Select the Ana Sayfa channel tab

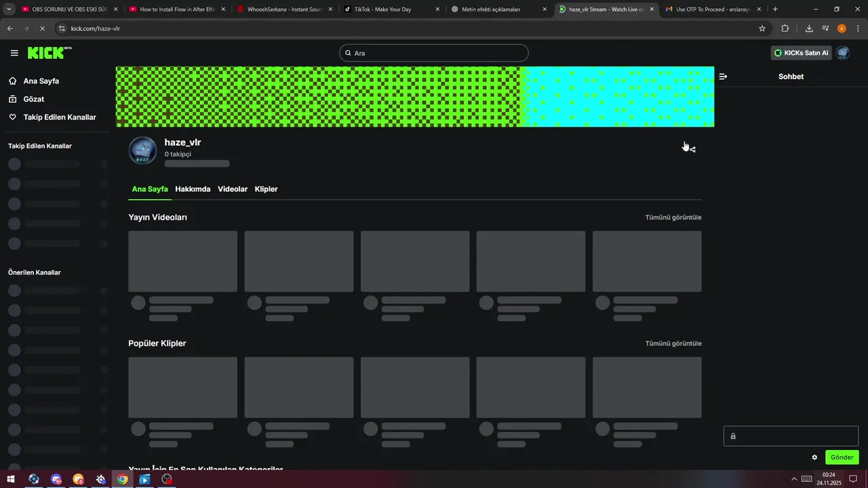click(x=150, y=189)
